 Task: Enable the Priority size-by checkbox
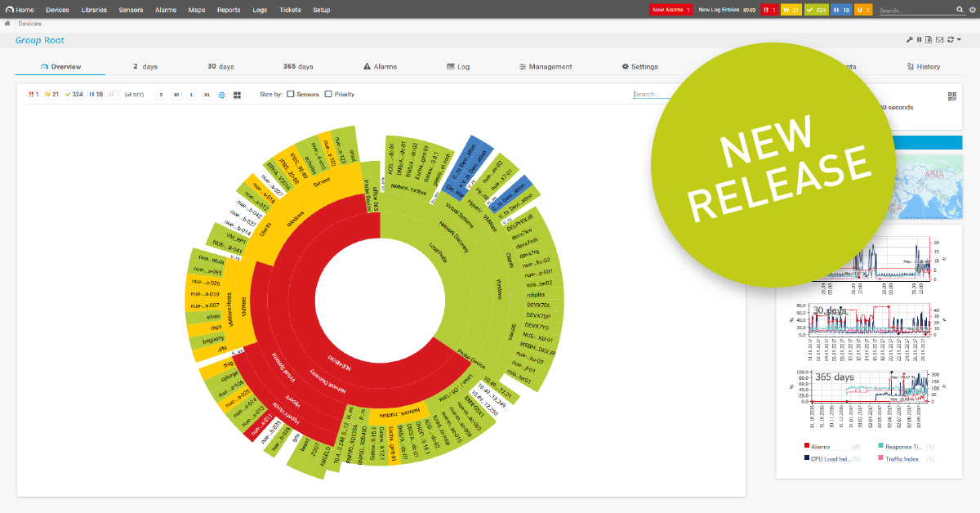click(327, 94)
